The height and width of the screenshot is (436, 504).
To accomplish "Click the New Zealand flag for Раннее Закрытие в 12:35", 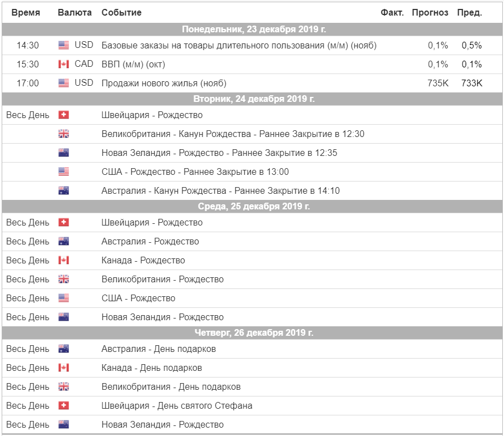I will 63,153.
